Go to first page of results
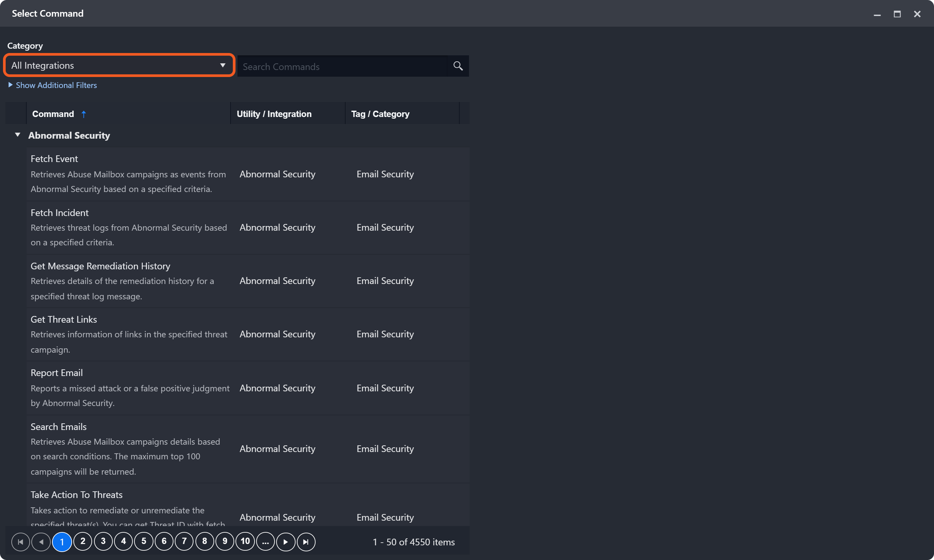 [20, 542]
